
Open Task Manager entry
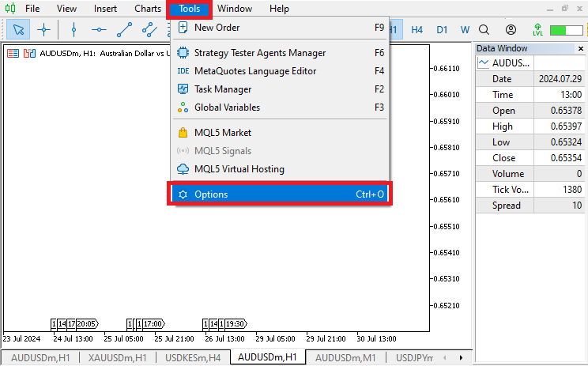pos(279,89)
